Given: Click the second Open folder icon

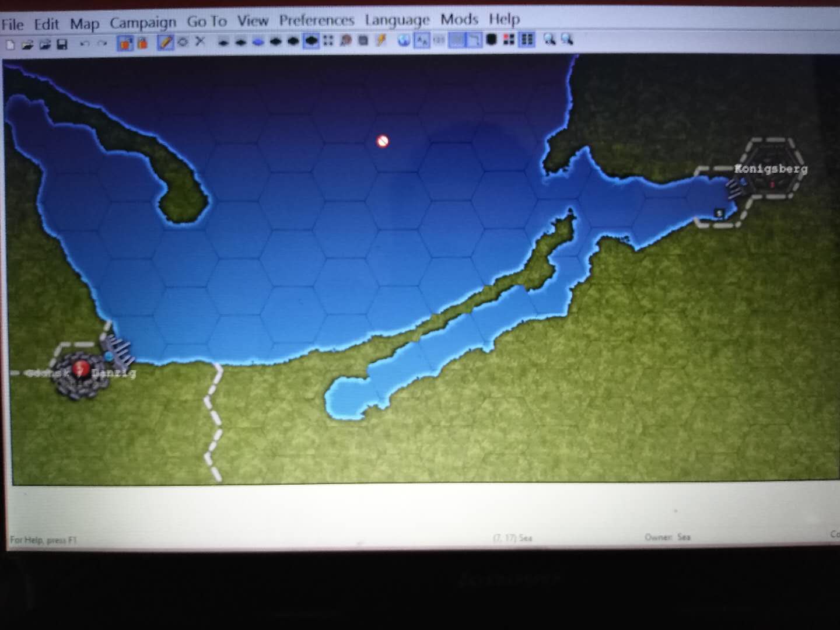Looking at the screenshot, I should pos(45,44).
